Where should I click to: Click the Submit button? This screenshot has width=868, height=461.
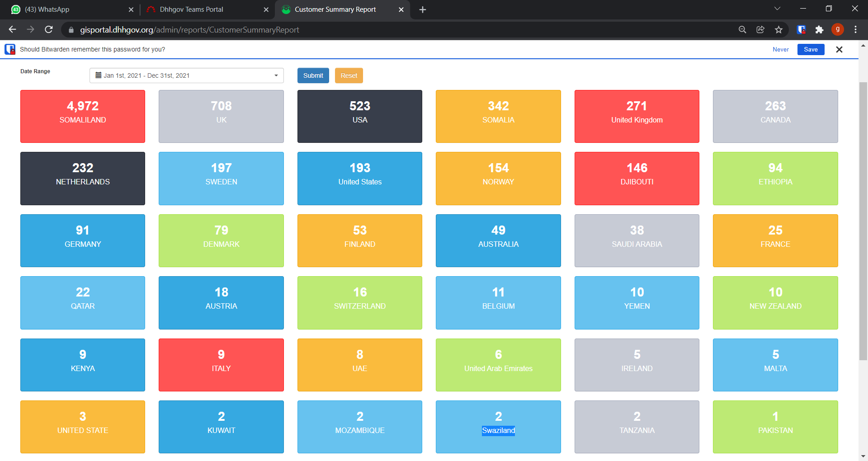click(x=313, y=75)
